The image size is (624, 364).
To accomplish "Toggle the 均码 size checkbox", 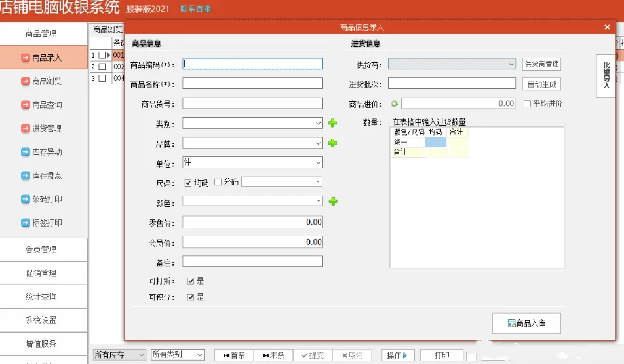I will click(x=188, y=183).
